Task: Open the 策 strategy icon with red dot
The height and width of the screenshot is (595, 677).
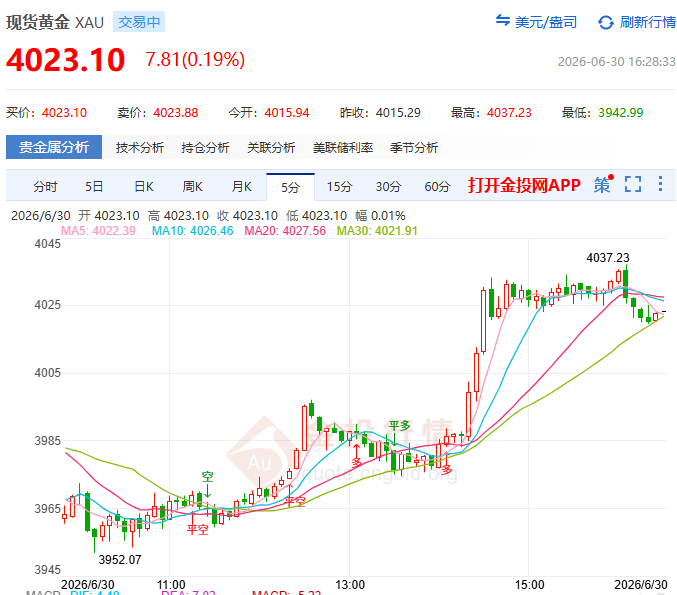Action: (603, 184)
